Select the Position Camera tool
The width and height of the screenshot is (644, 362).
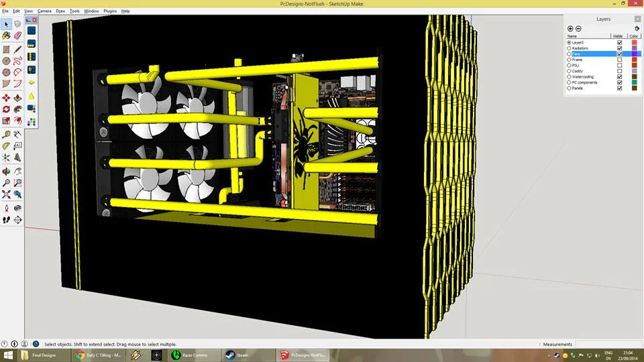pos(6,208)
